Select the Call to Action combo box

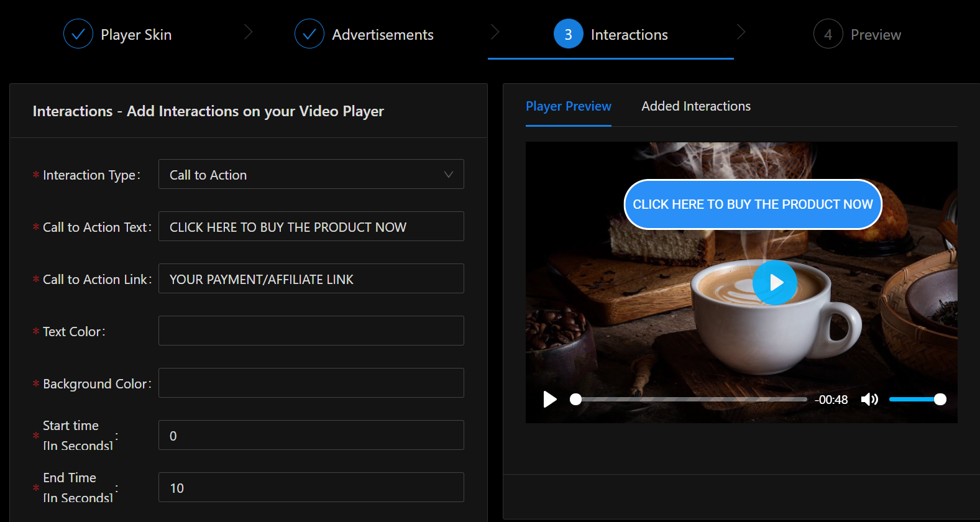tap(311, 174)
